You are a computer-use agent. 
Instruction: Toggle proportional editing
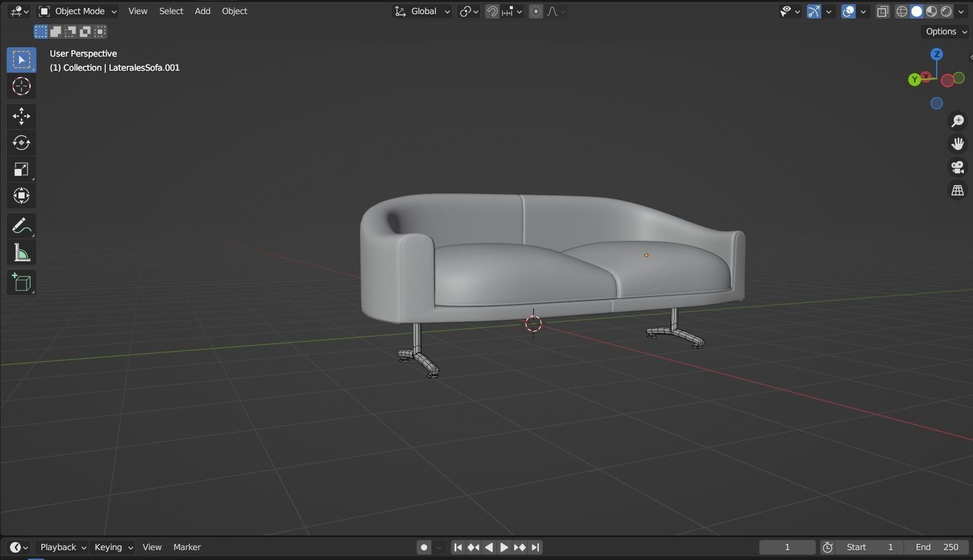coord(536,11)
